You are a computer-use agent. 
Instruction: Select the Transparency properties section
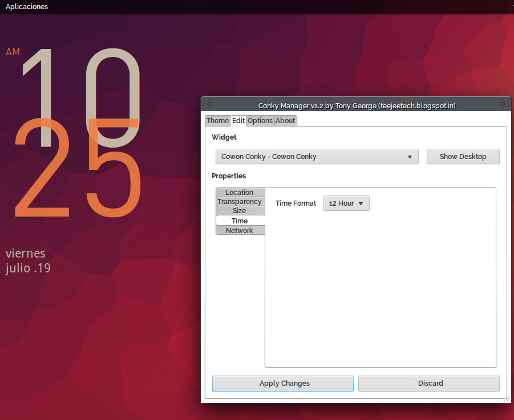[240, 202]
